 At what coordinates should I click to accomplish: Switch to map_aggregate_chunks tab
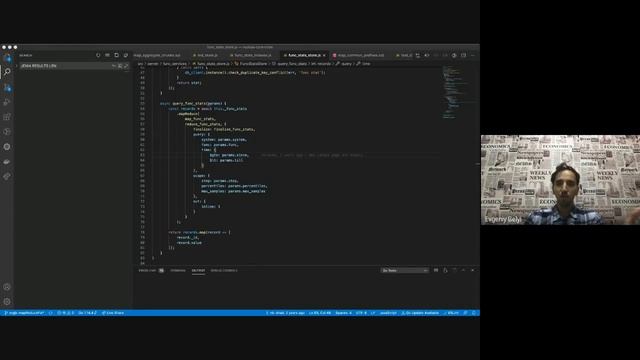pyautogui.click(x=157, y=55)
